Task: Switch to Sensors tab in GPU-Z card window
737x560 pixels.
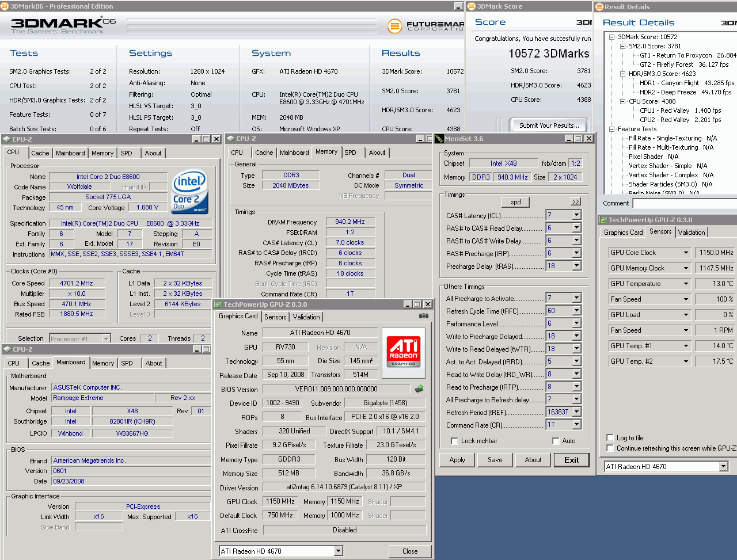Action: [x=275, y=317]
